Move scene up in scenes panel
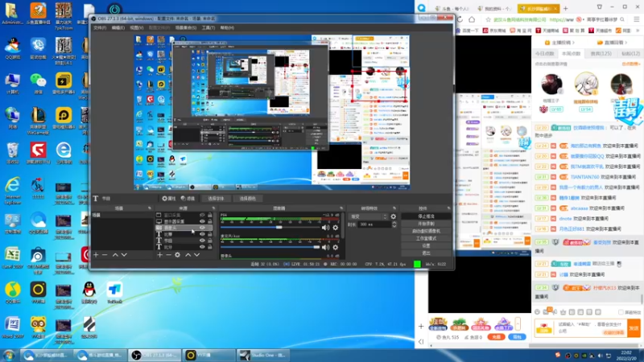This screenshot has height=362, width=644. click(x=115, y=255)
